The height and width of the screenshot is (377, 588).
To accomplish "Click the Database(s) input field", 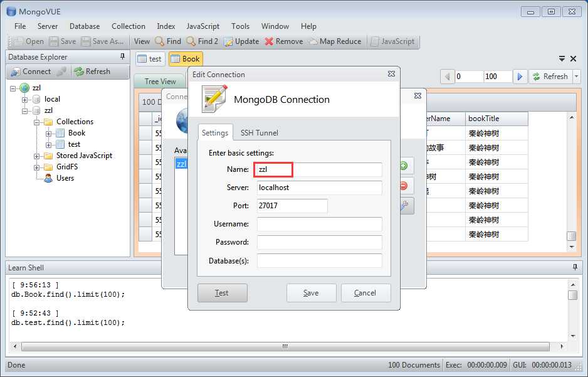I will click(x=319, y=261).
